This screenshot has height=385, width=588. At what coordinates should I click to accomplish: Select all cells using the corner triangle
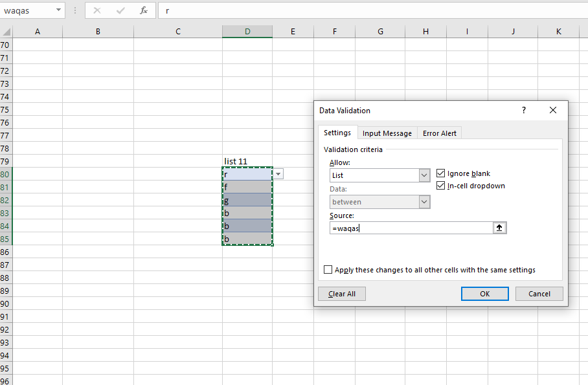[x=6, y=31]
